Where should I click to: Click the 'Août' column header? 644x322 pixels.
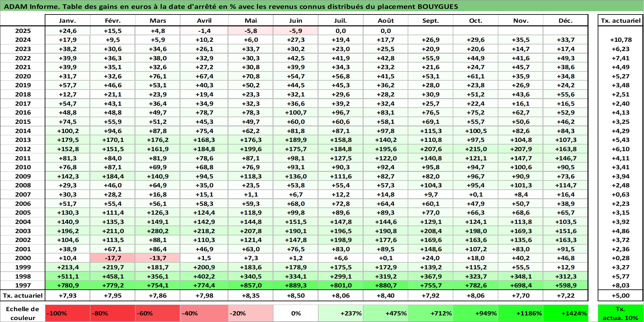[386, 20]
